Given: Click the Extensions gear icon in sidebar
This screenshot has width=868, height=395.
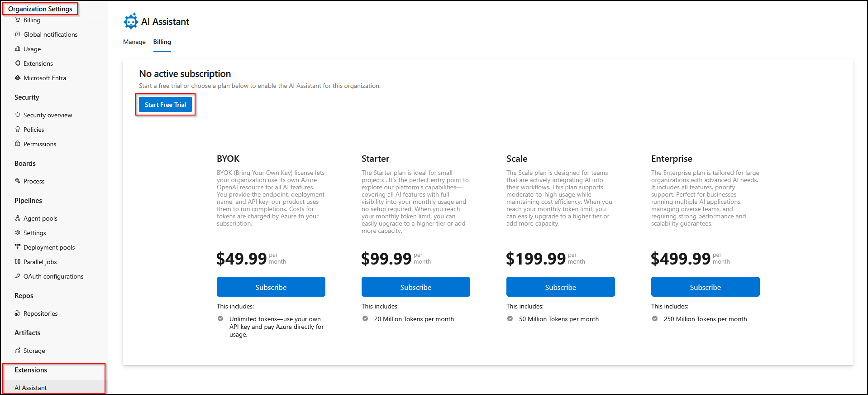Looking at the screenshot, I should coord(18,63).
